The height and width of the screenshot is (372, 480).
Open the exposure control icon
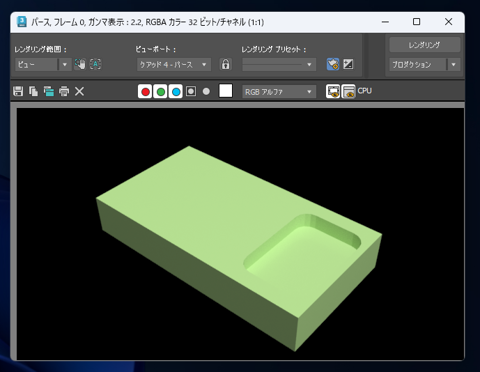click(x=348, y=64)
